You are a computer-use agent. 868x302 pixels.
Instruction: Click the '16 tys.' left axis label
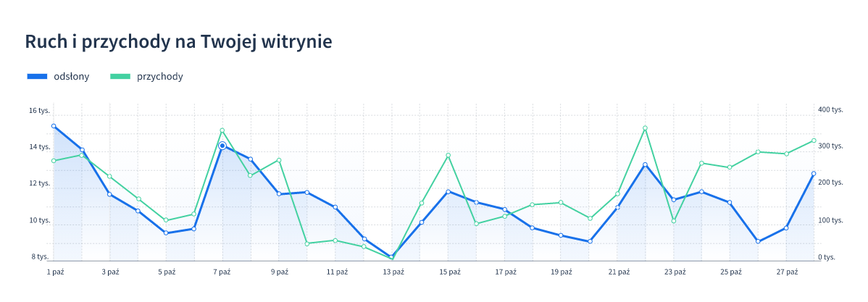click(39, 111)
